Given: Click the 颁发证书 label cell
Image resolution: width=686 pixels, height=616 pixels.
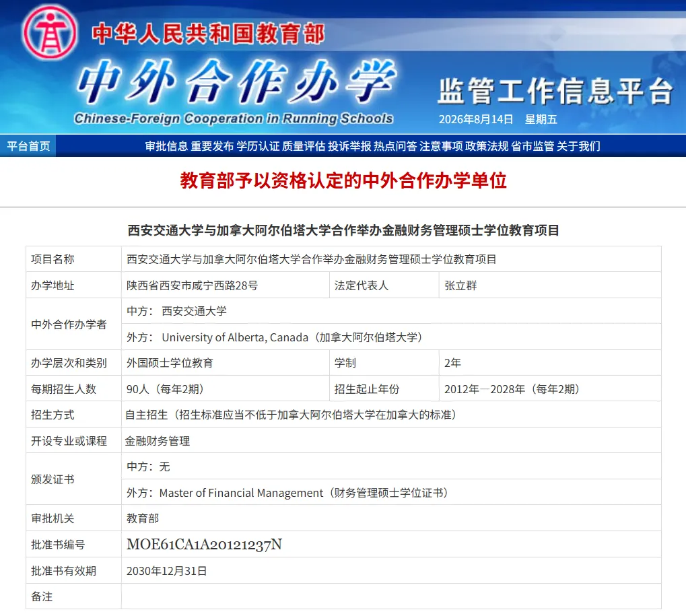Looking at the screenshot, I should (x=73, y=479).
